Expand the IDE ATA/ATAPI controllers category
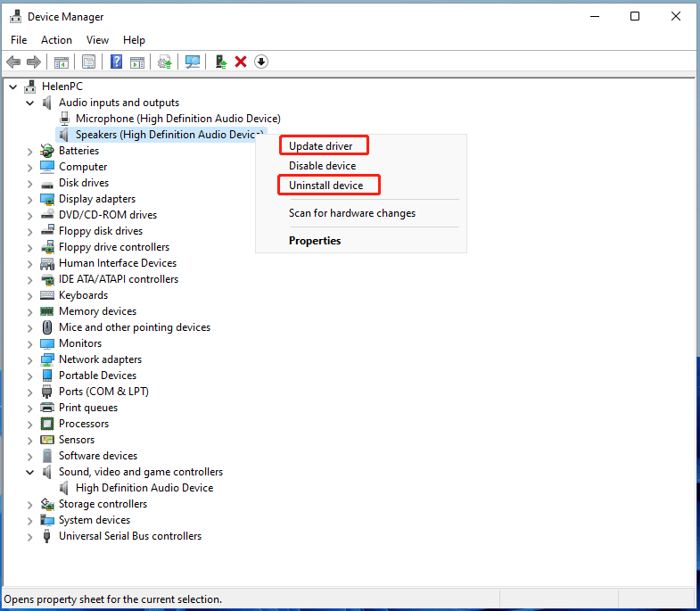 pyautogui.click(x=30, y=280)
